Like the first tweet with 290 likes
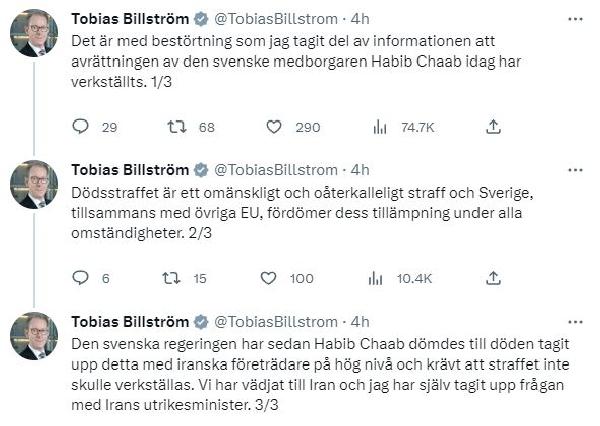This screenshot has width=600, height=426. pos(273,127)
